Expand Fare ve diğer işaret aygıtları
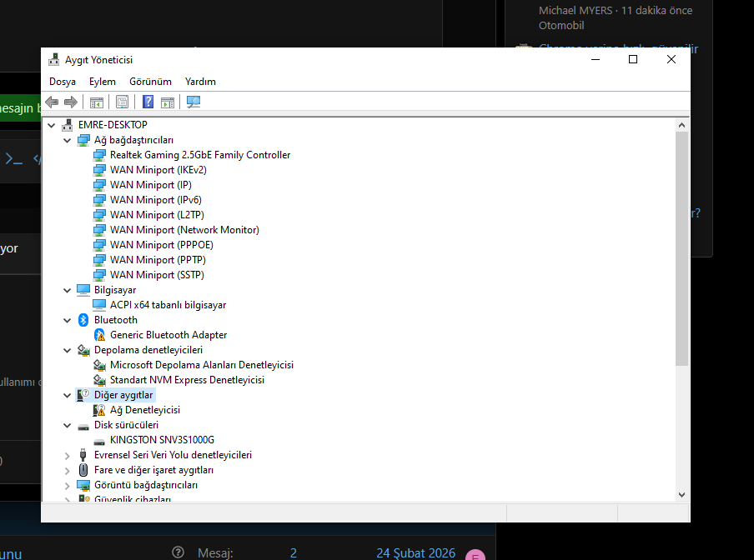 click(68, 470)
